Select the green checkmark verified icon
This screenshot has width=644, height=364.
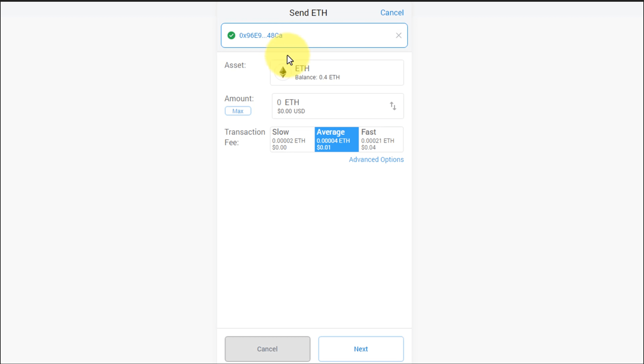[231, 35]
